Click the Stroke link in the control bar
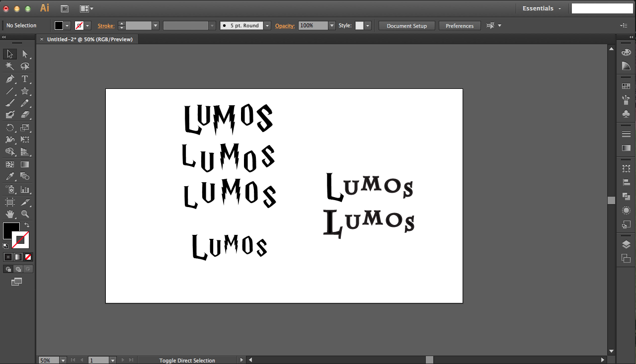636x364 pixels. point(106,26)
